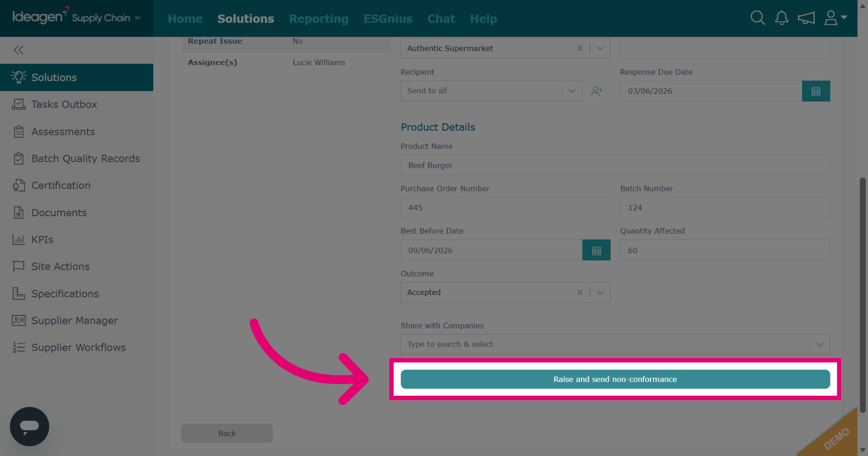The width and height of the screenshot is (868, 456).
Task: Expand the Recipient Send to all dropdown
Action: pos(572,91)
